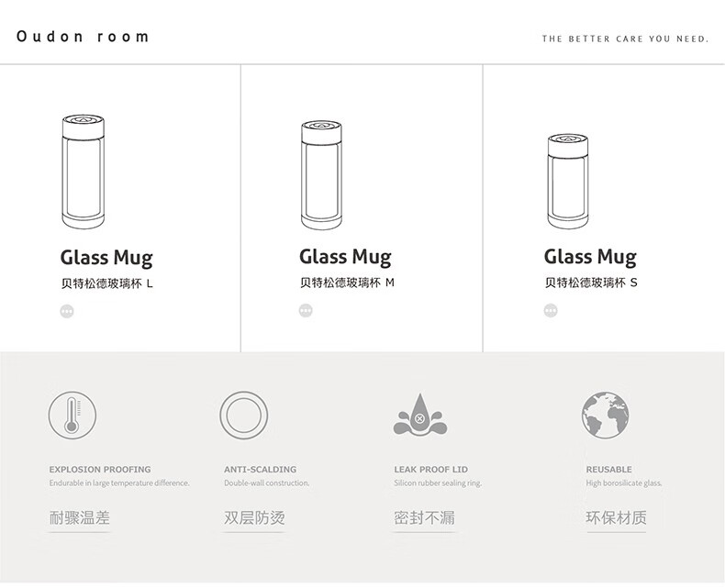Open the ellipsis bubble under Glass Mug M

pyautogui.click(x=306, y=310)
